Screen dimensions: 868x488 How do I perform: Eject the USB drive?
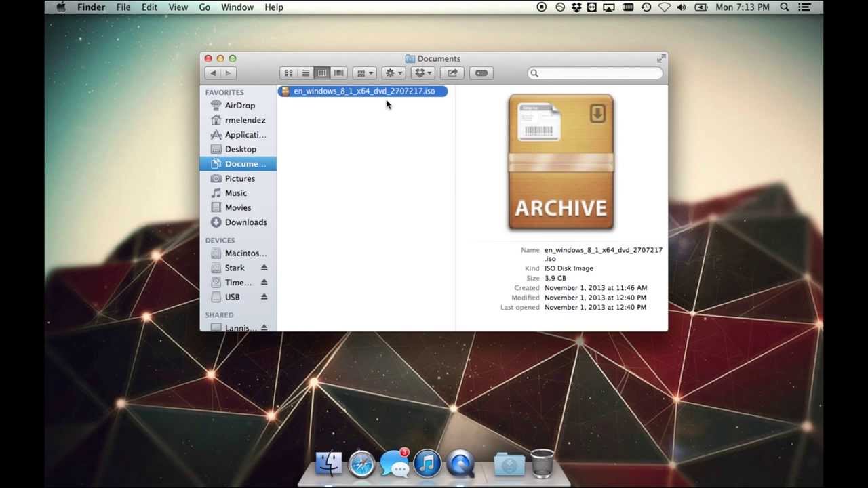(264, 297)
